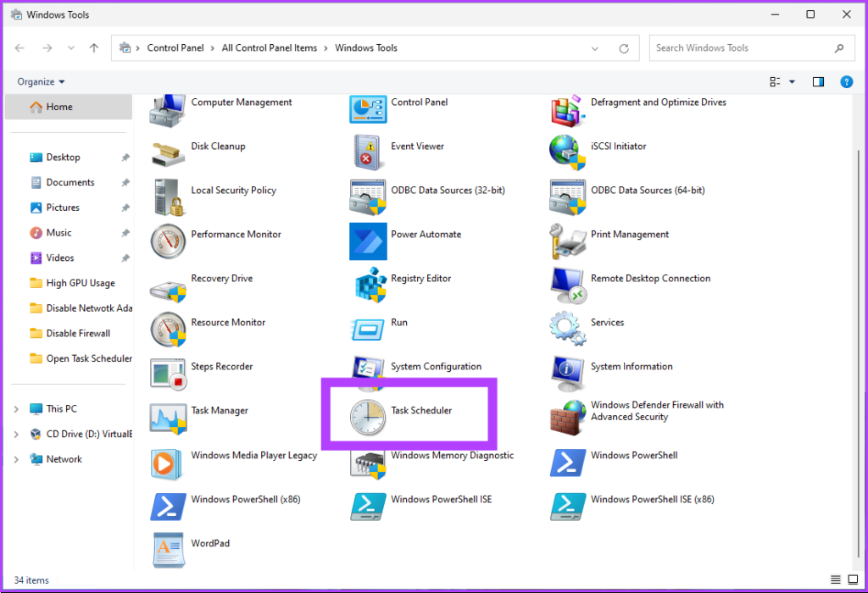The width and height of the screenshot is (868, 593).
Task: Select the Recovery Drive icon
Action: pos(168,290)
